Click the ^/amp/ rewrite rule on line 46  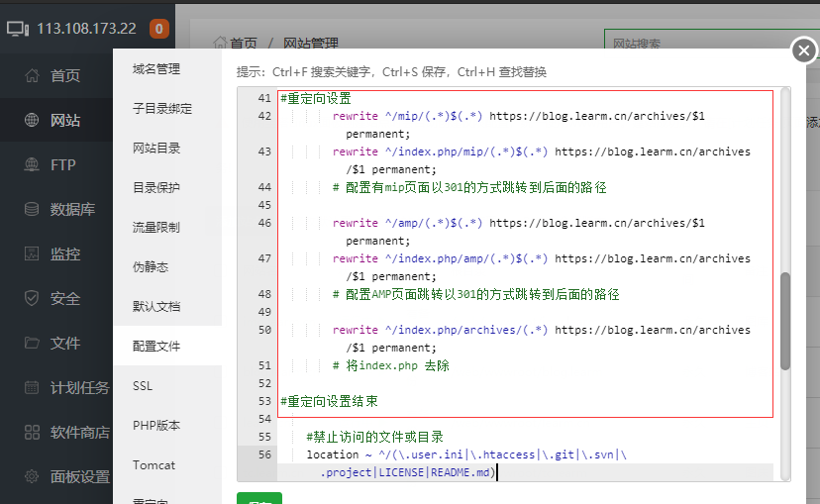pyautogui.click(x=518, y=232)
